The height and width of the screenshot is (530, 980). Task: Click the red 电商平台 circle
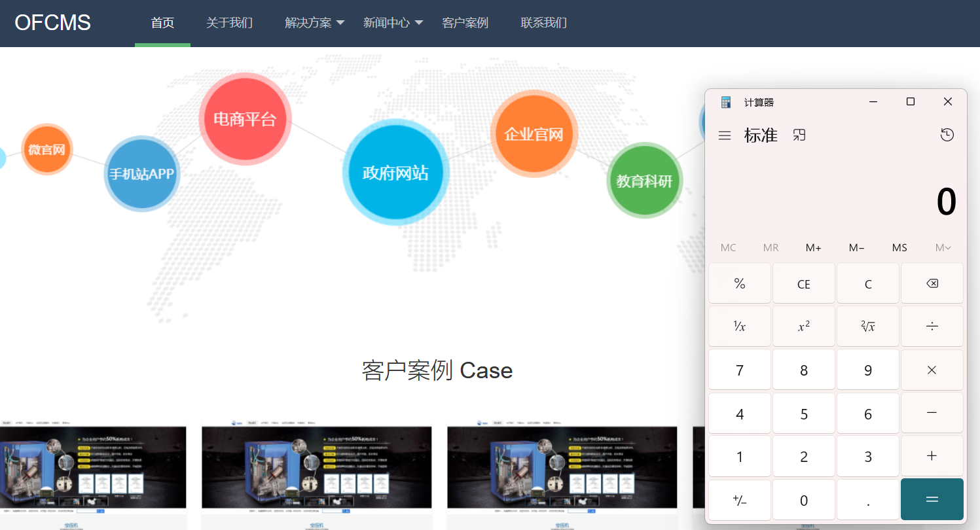(245, 119)
